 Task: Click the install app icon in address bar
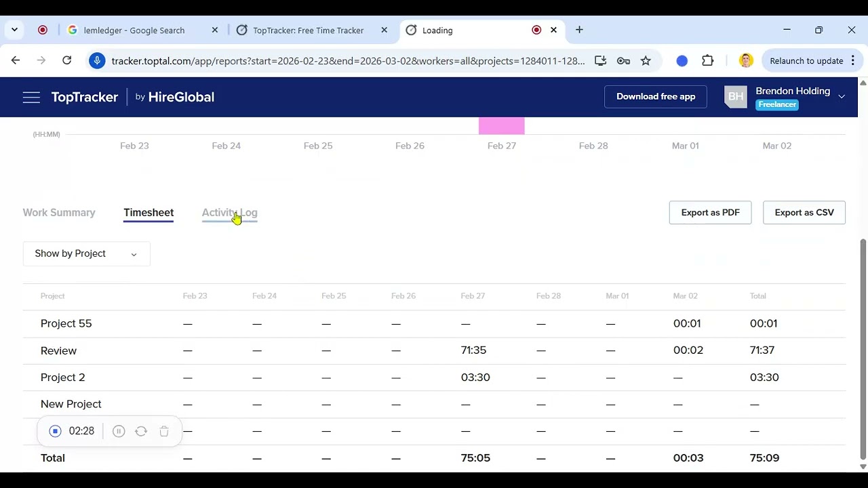(x=600, y=61)
